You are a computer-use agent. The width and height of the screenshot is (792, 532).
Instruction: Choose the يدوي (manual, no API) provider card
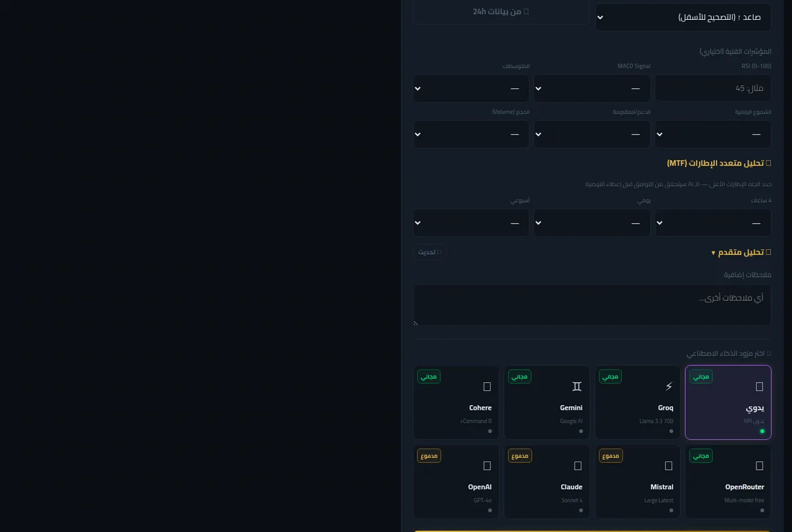(728, 402)
